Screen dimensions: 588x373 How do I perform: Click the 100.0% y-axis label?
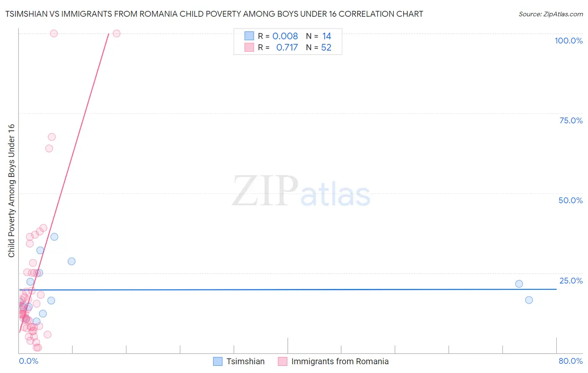coord(568,41)
